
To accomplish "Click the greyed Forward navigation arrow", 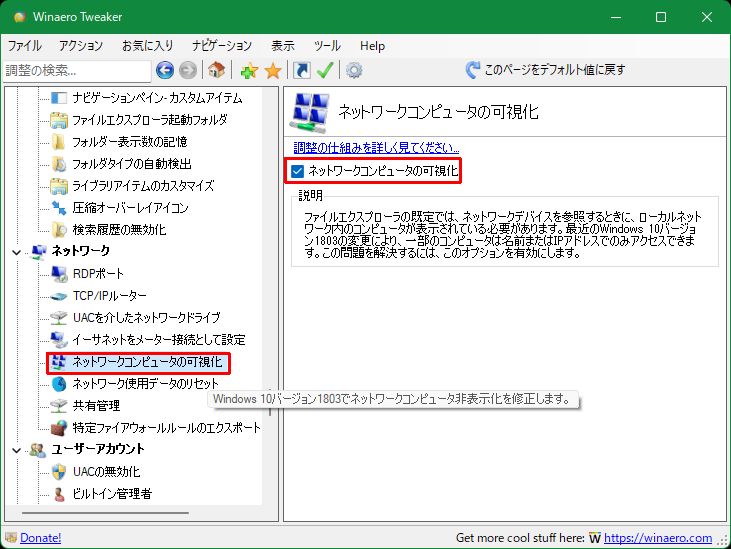I will point(188,70).
